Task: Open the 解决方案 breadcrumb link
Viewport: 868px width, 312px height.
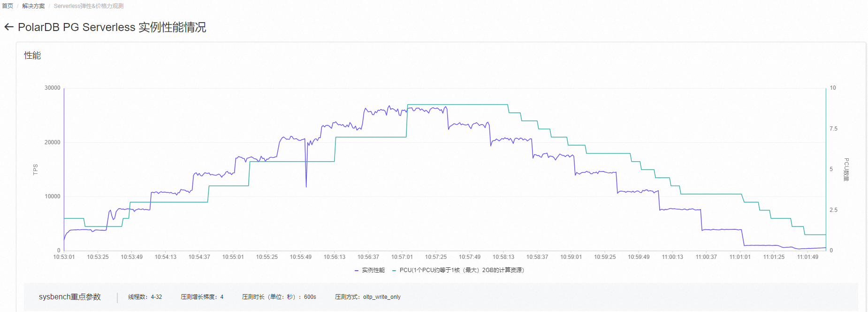Action: click(x=33, y=6)
